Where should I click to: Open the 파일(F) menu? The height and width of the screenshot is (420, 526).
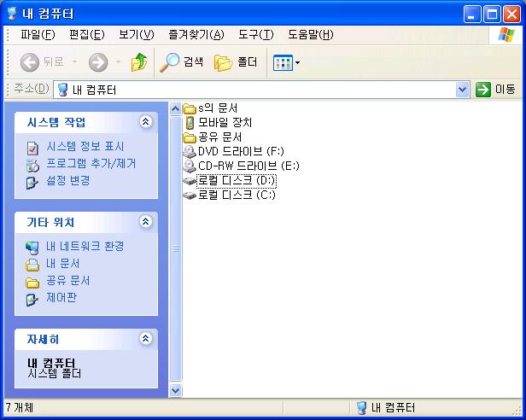tap(38, 34)
